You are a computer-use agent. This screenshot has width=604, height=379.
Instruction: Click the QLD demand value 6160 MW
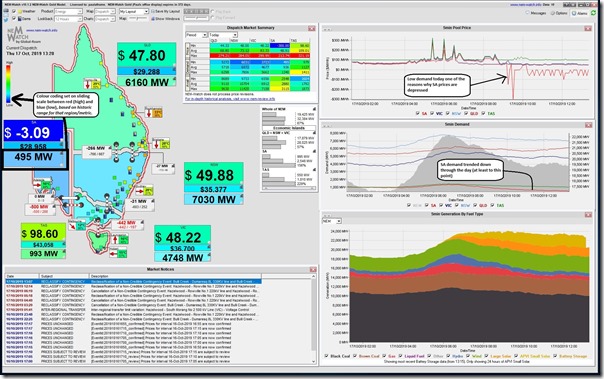coord(147,82)
